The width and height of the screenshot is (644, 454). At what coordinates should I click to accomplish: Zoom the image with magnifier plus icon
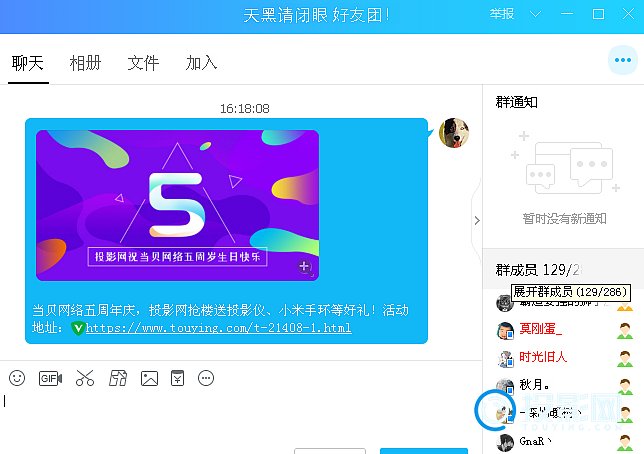pos(304,267)
